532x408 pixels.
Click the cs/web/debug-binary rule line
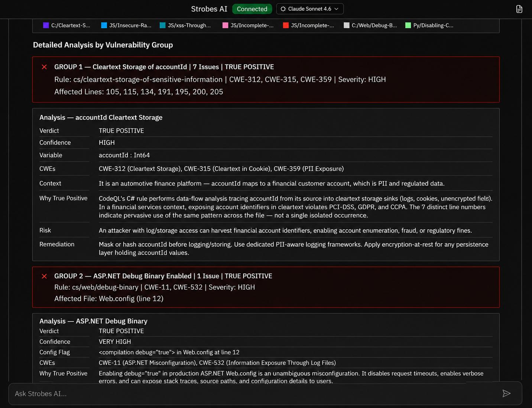click(x=155, y=287)
